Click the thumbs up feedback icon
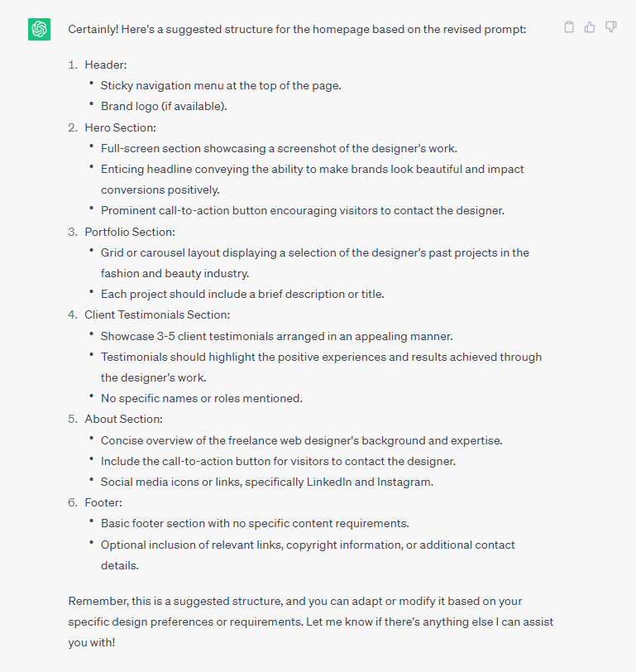 [590, 27]
